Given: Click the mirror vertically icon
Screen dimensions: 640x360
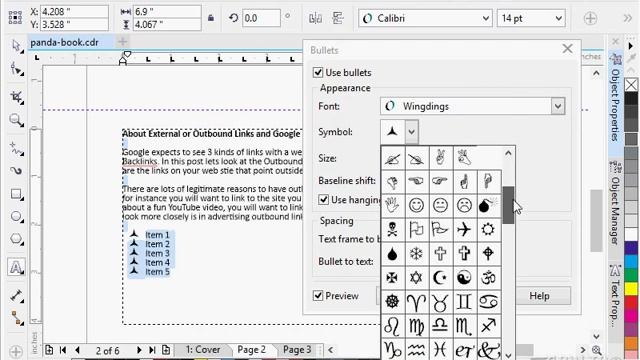Looking at the screenshot, I should pyautogui.click(x=338, y=18).
